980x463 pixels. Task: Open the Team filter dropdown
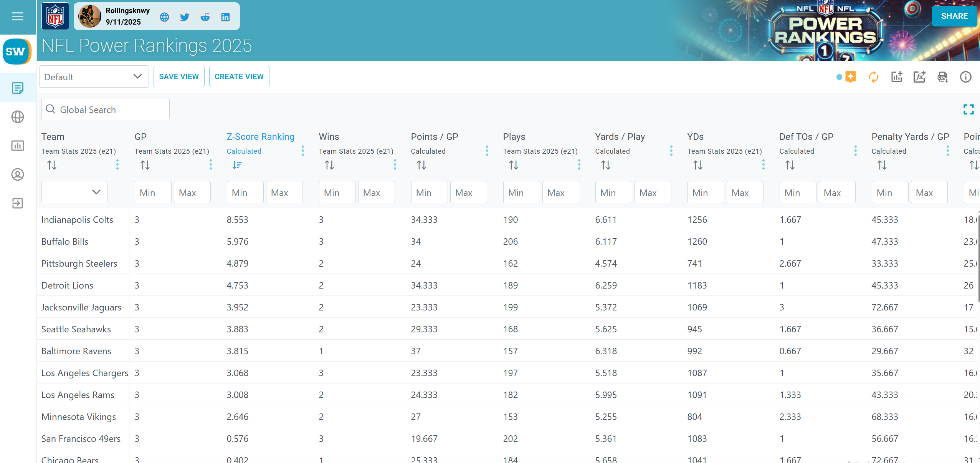point(74,192)
